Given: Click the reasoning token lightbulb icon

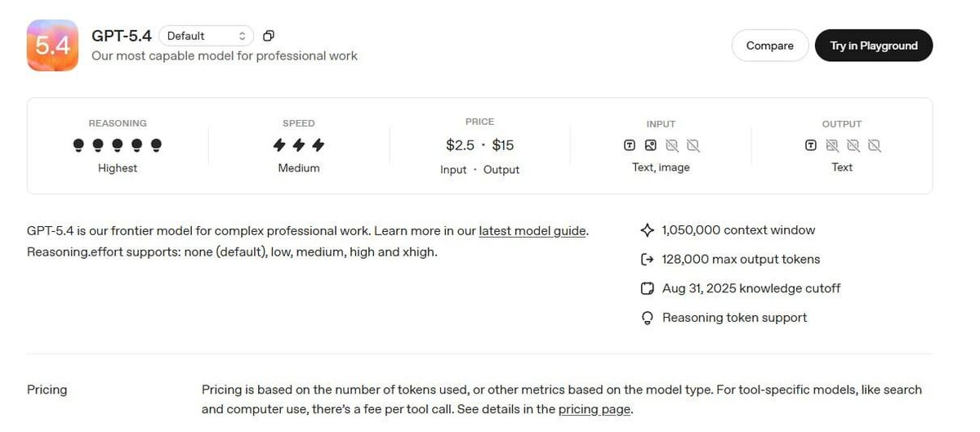Looking at the screenshot, I should click(x=648, y=318).
